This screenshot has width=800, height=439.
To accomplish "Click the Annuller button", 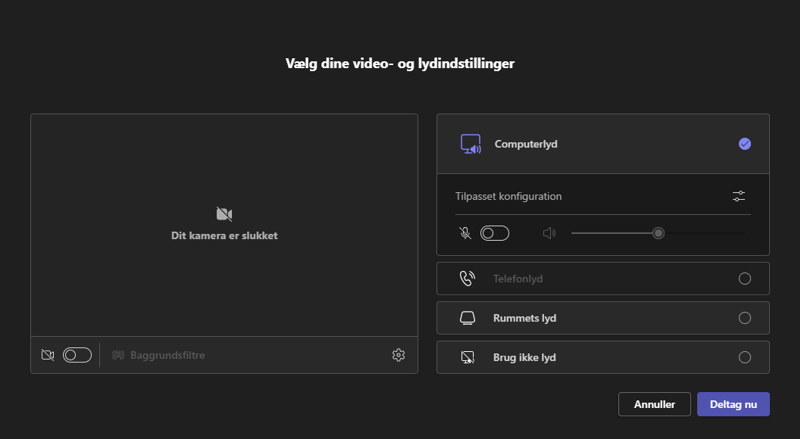I will (654, 404).
